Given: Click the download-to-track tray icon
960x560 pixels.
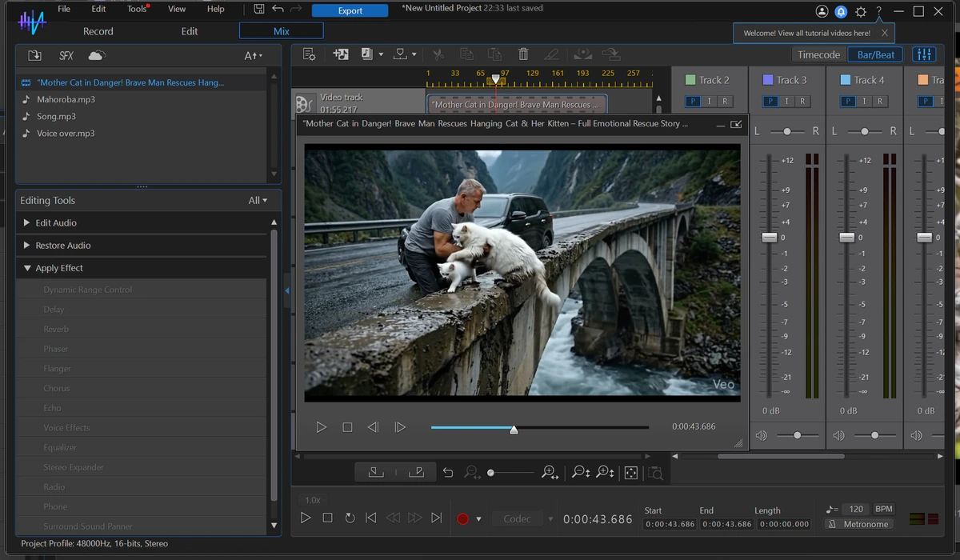Looking at the screenshot, I should (402, 54).
